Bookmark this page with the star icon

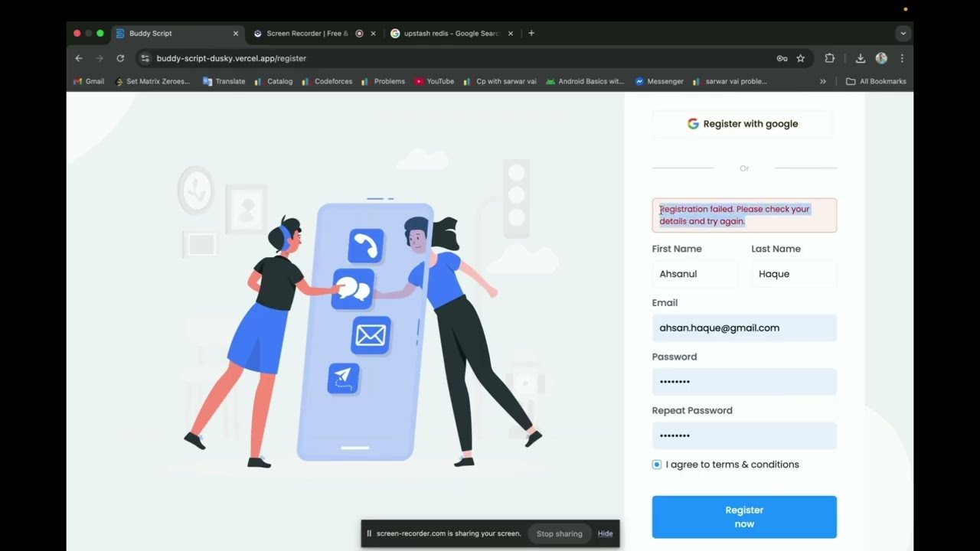(x=801, y=58)
